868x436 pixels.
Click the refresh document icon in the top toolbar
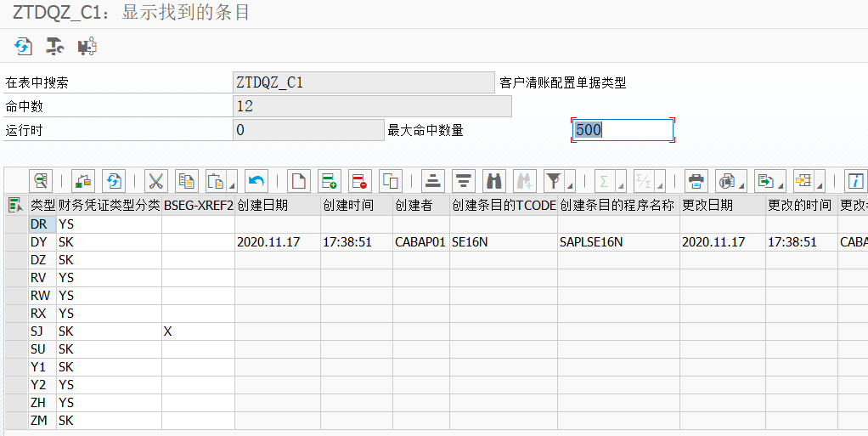(x=23, y=46)
